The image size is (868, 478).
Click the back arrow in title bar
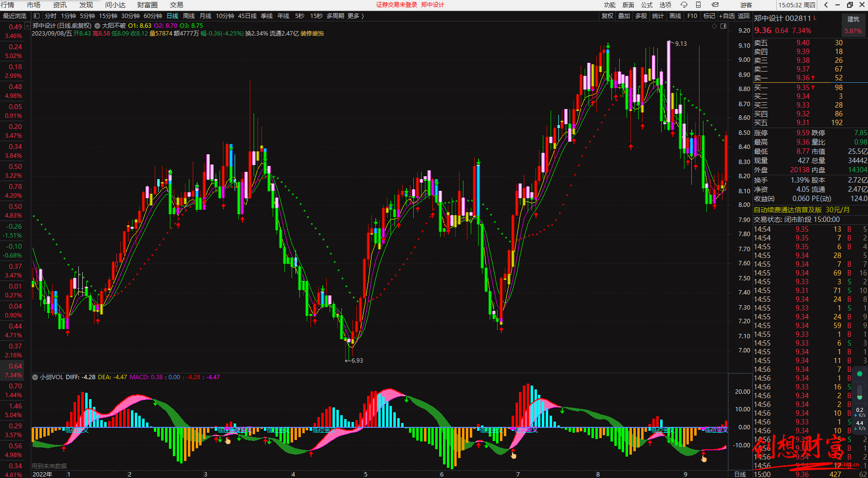tap(826, 5)
